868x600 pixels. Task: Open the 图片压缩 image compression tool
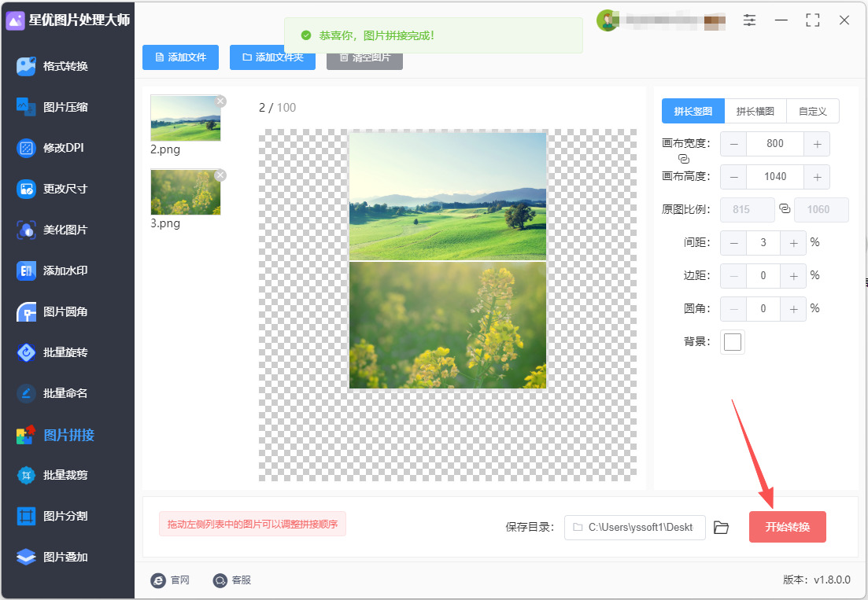[53, 107]
